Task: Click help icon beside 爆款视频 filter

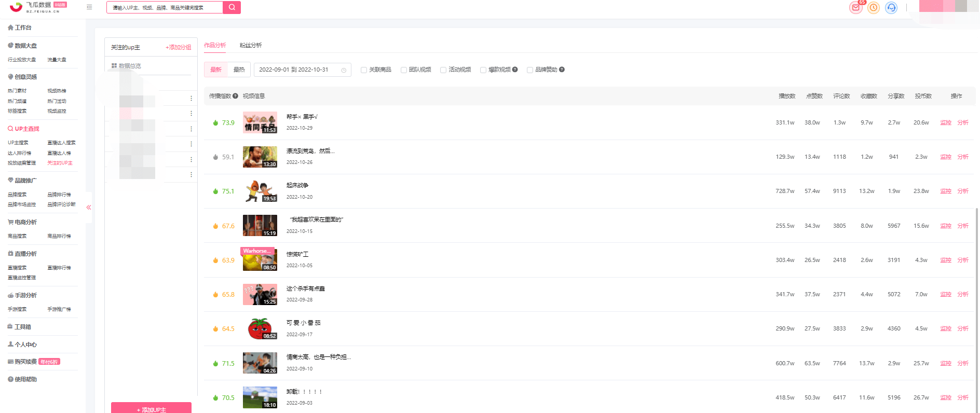Action: (x=515, y=70)
